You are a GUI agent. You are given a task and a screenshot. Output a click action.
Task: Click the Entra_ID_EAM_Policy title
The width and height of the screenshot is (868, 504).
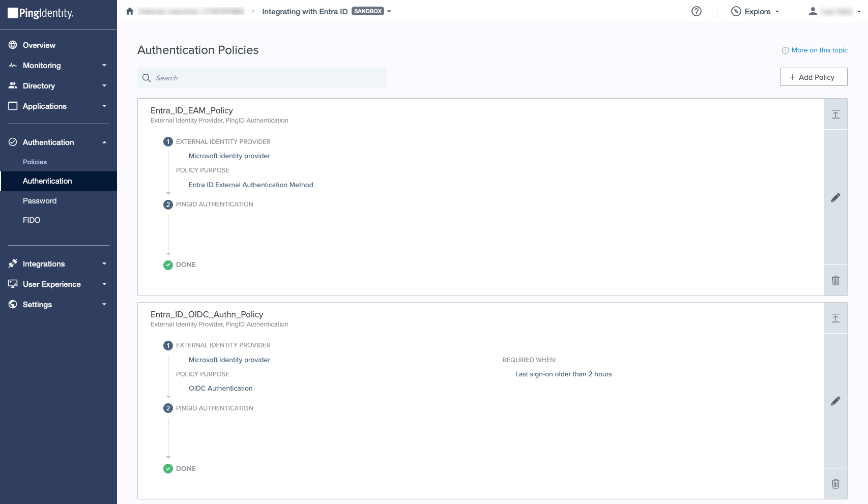tap(192, 110)
